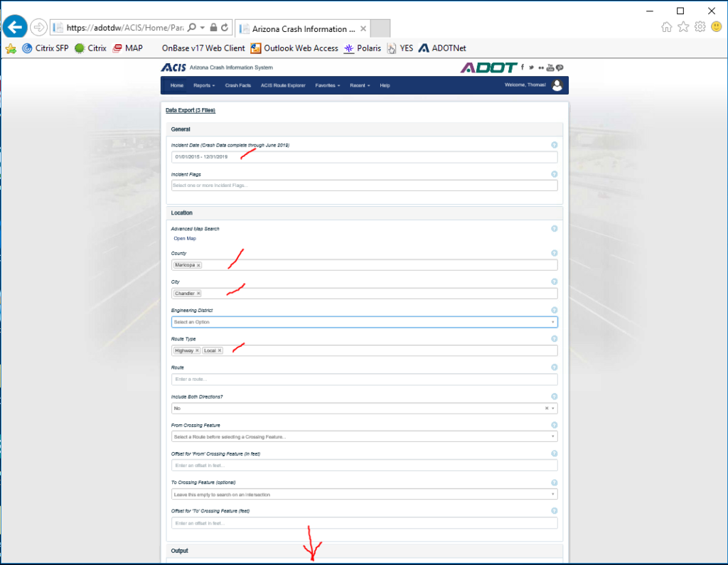Open ADOT's YouTube channel icon
The height and width of the screenshot is (565, 728).
pos(550,68)
